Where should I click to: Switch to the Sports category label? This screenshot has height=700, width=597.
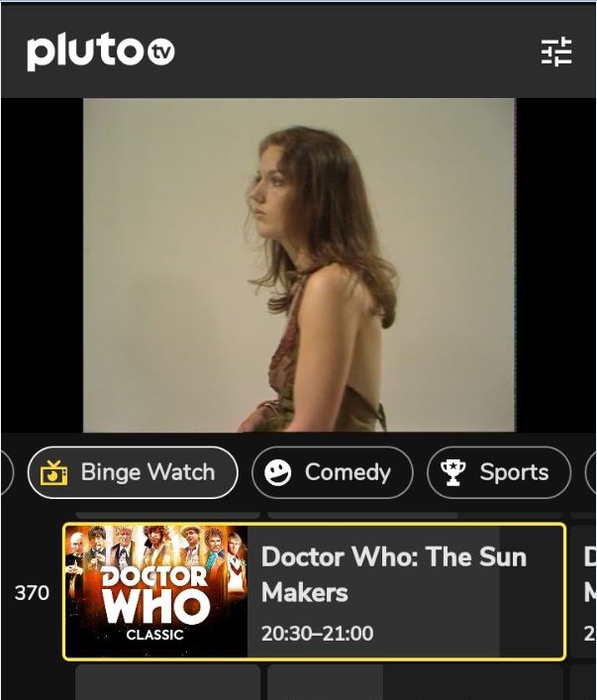pyautogui.click(x=514, y=472)
